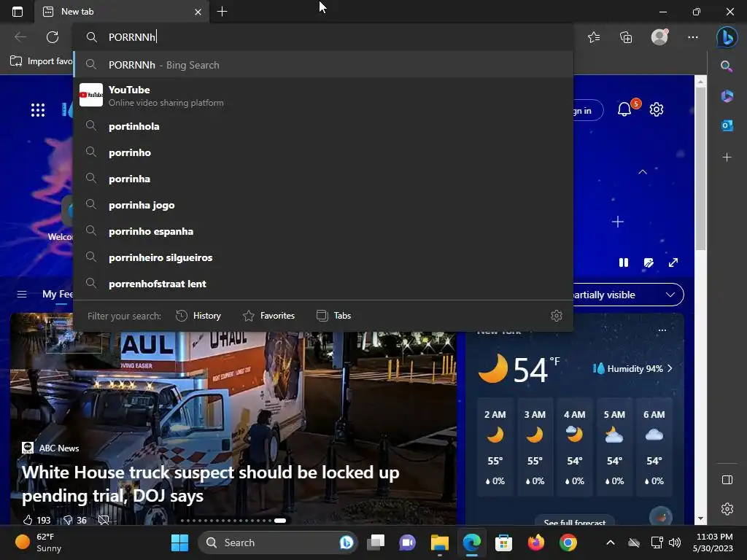Launch Firefox from the taskbar
Image resolution: width=747 pixels, height=560 pixels.
tap(536, 542)
